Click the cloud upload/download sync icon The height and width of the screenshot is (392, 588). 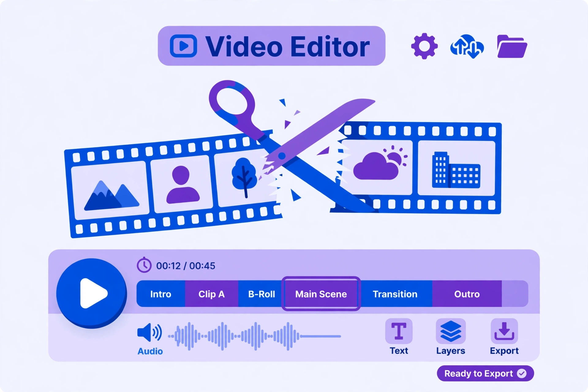pos(467,46)
